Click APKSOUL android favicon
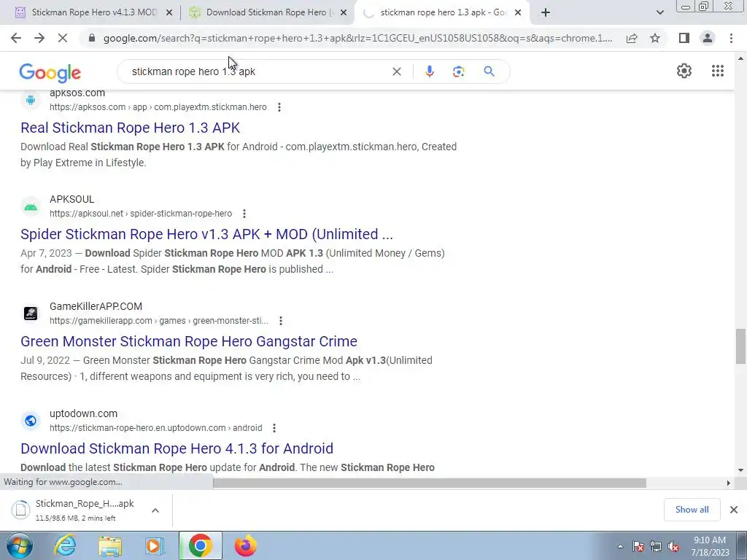This screenshot has height=560, width=747. (31, 206)
